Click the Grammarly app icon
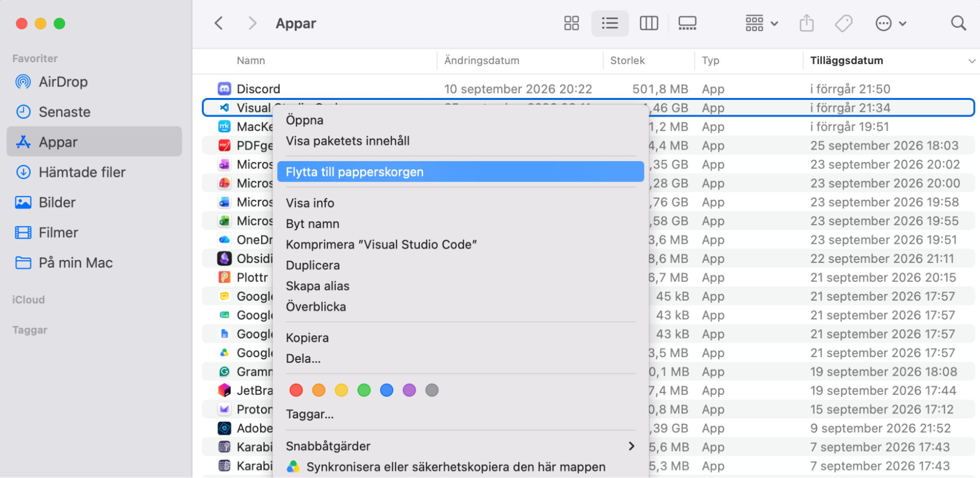Image resolution: width=980 pixels, height=478 pixels. point(224,372)
